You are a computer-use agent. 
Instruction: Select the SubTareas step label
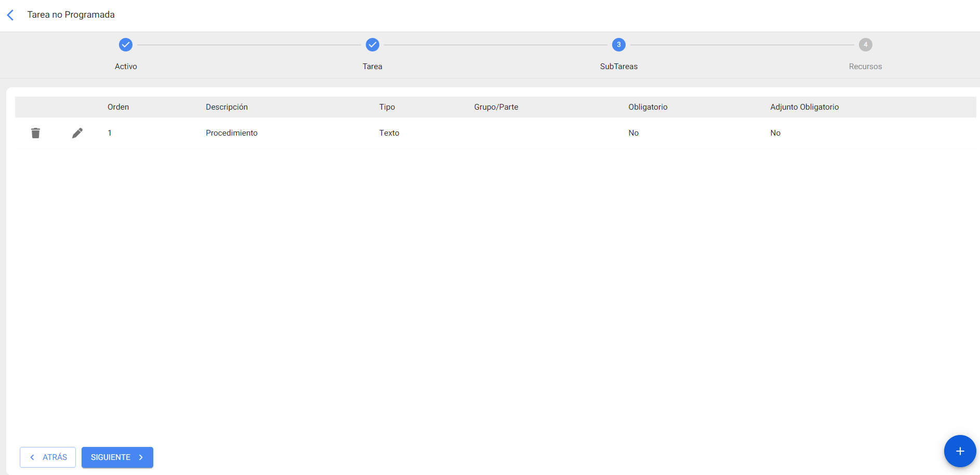pyautogui.click(x=618, y=67)
